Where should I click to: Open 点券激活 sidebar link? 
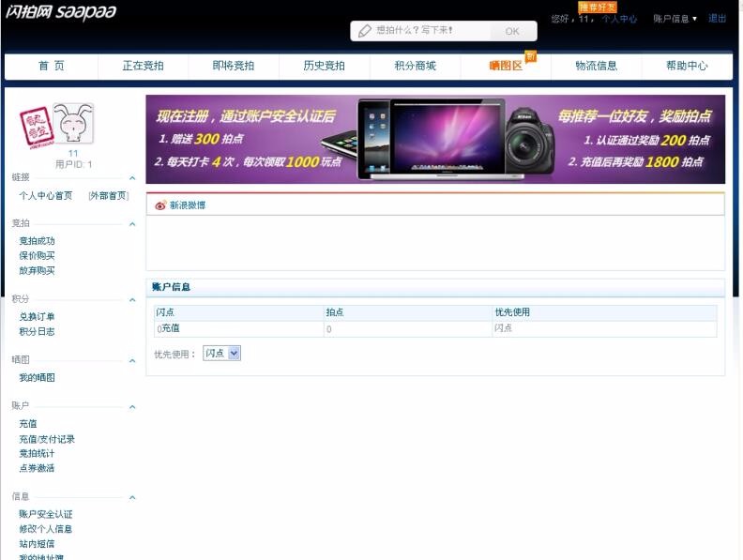[37, 468]
